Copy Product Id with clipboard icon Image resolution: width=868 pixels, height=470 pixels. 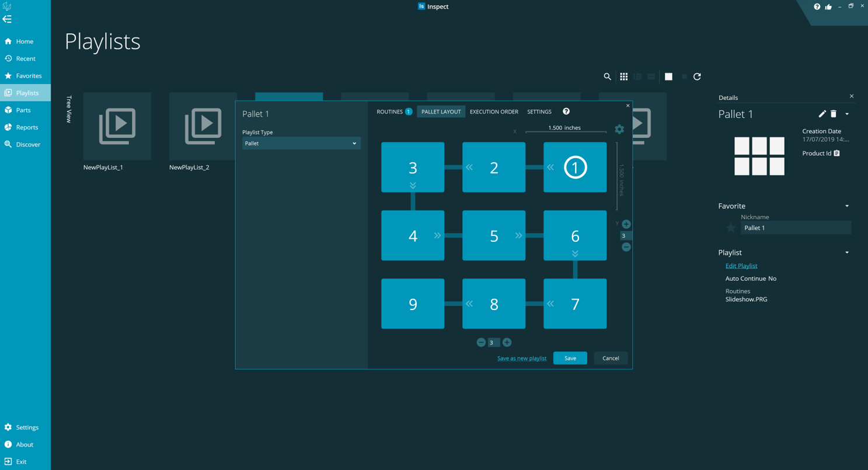(836, 153)
